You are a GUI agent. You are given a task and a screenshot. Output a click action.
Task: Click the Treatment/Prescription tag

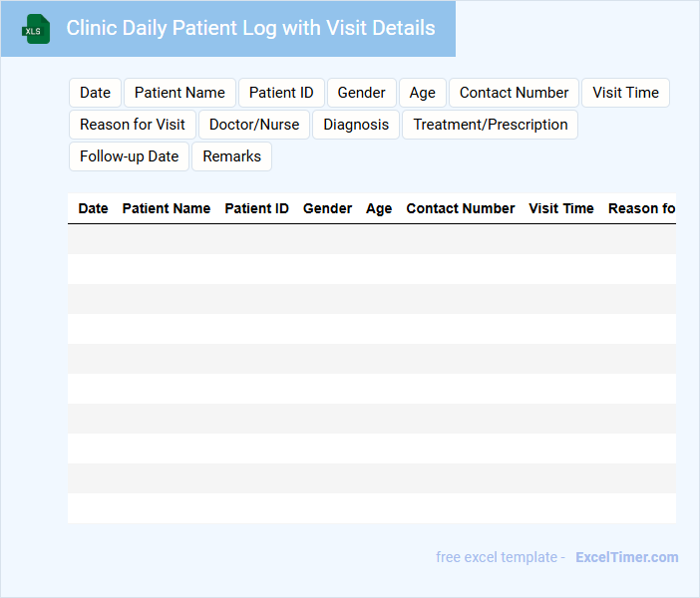(x=490, y=125)
